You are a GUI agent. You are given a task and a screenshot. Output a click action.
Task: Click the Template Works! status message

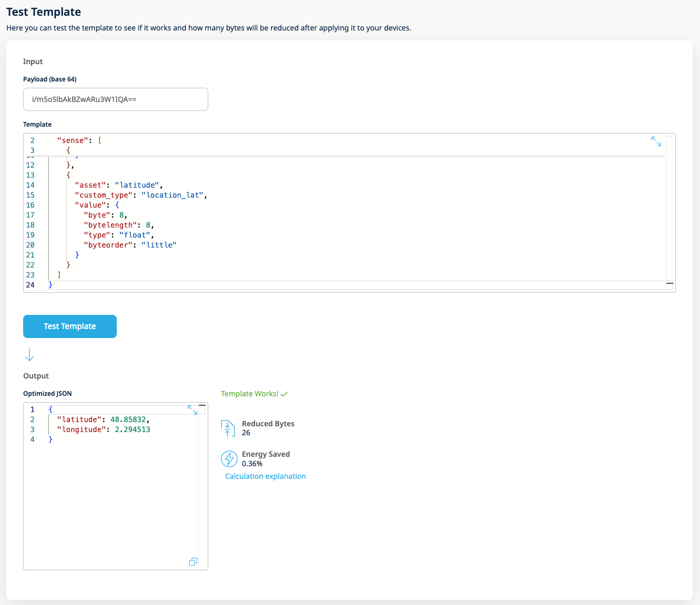point(255,394)
